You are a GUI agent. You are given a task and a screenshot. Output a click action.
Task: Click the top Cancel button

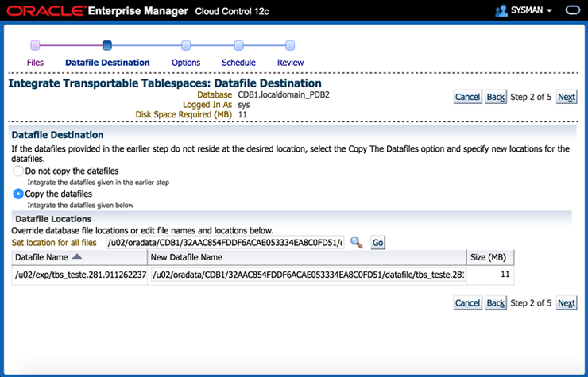pos(467,97)
